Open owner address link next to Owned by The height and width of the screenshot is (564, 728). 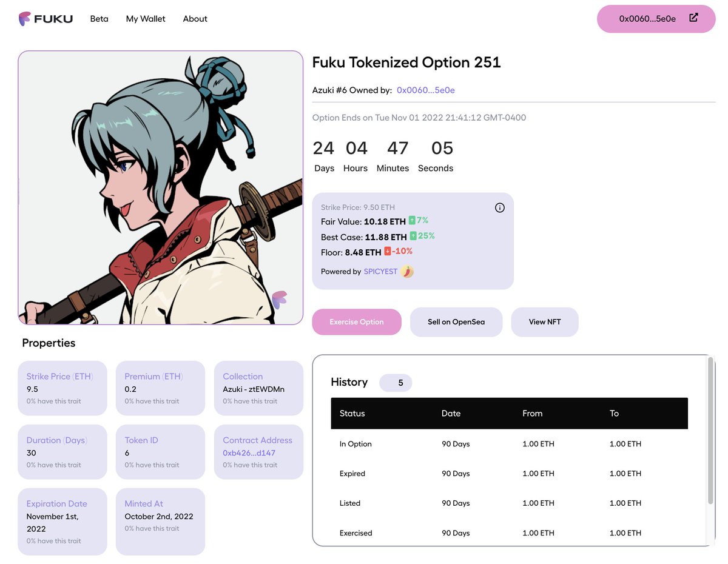pyautogui.click(x=426, y=90)
